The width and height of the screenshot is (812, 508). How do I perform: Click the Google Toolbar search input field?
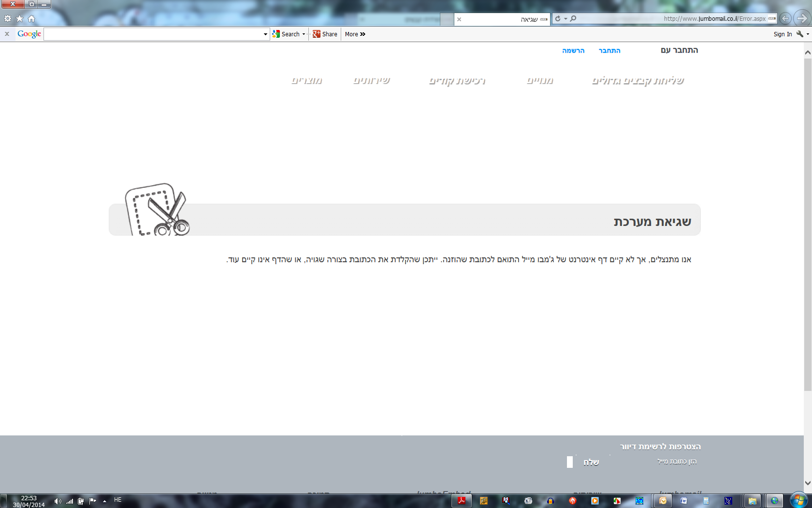(153, 34)
